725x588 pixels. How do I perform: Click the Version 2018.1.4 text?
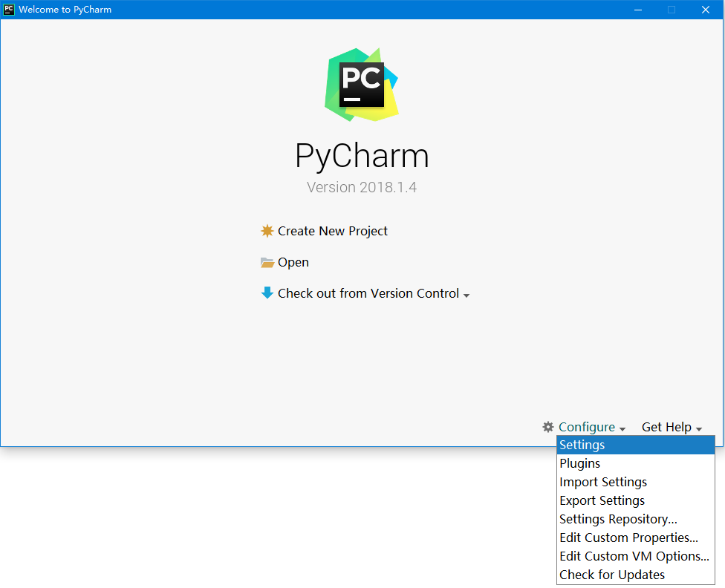click(362, 187)
